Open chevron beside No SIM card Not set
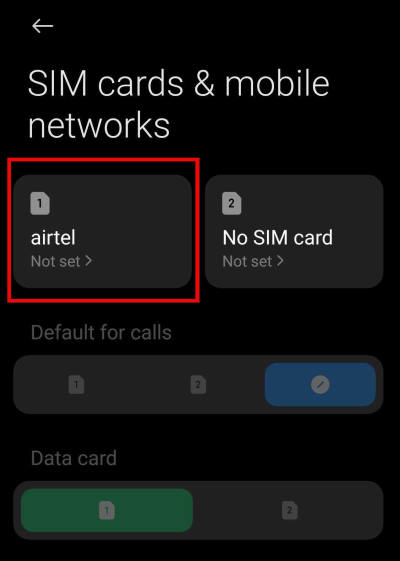 pyautogui.click(x=280, y=261)
